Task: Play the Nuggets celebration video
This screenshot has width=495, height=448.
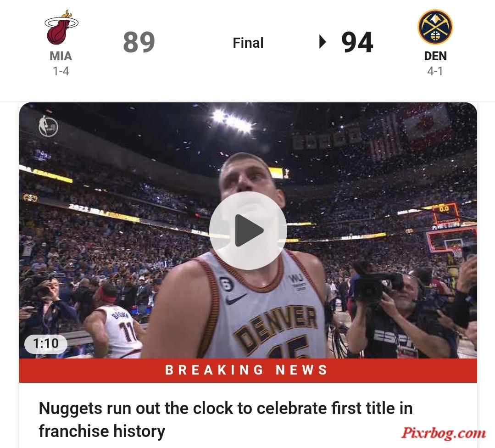Action: click(248, 230)
